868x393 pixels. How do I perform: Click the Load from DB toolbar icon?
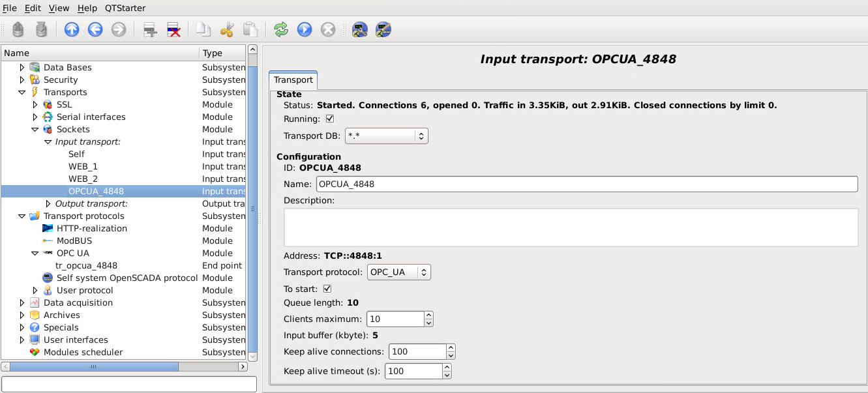pyautogui.click(x=18, y=29)
